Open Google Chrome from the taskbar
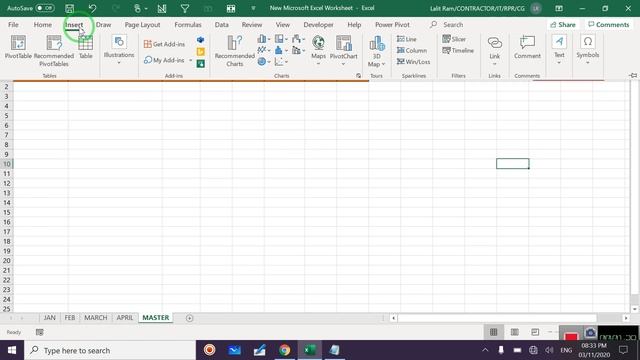 pyautogui.click(x=284, y=350)
